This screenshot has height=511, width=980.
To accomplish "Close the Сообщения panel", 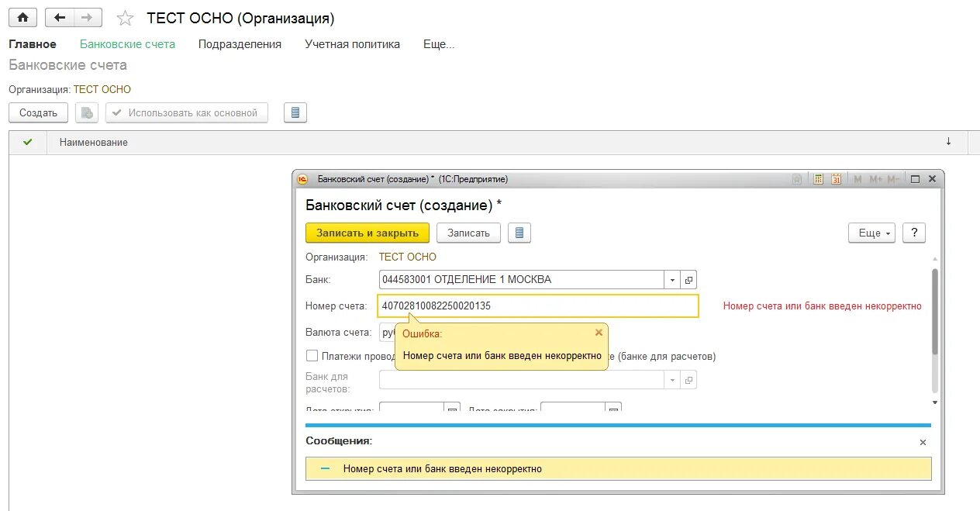I will pyautogui.click(x=923, y=442).
